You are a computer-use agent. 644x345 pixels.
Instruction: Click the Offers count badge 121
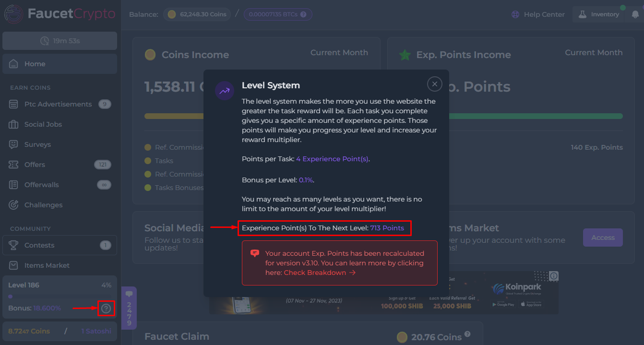(103, 165)
